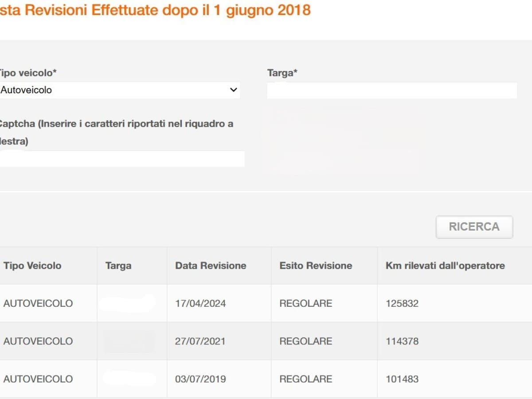Click the Tipo Veicolo column header
The image size is (532, 399).
point(32,266)
